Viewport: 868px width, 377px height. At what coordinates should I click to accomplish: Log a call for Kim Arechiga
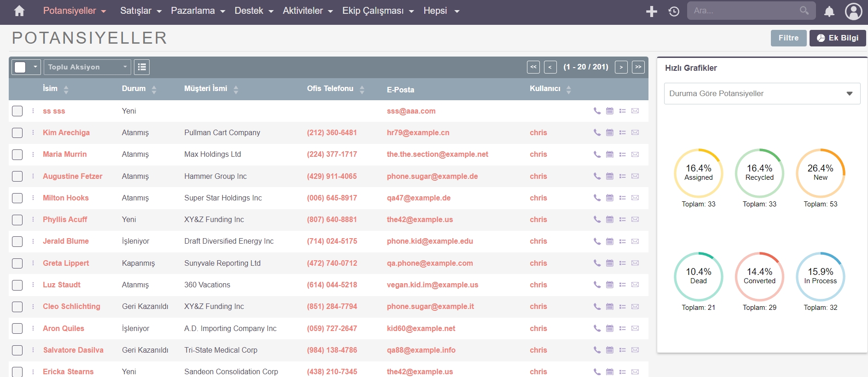[597, 132]
